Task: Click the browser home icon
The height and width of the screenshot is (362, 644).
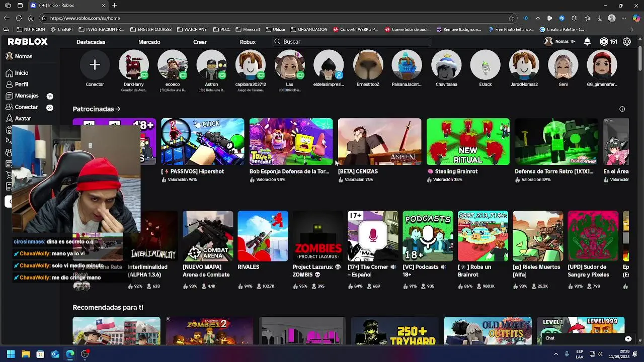Action: point(31,18)
